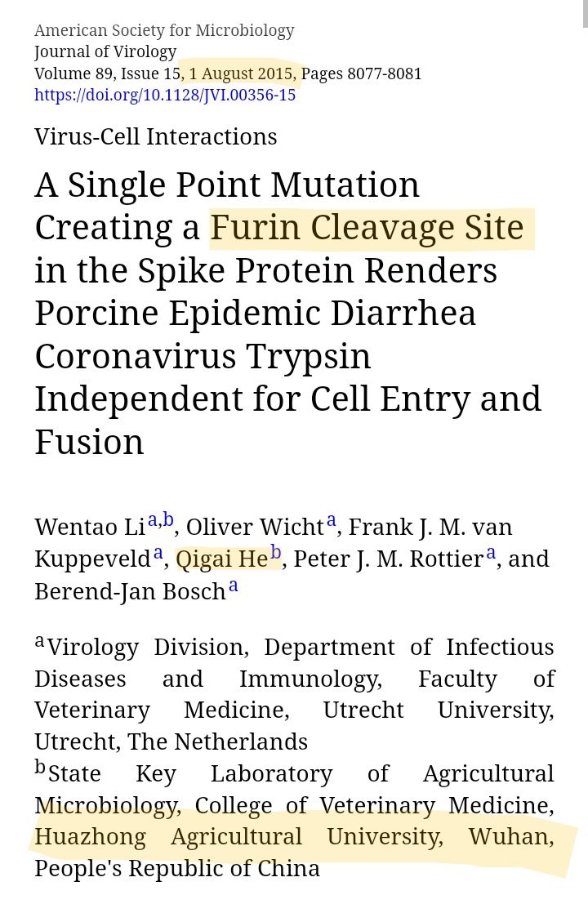Screen dimensions: 588x904
Task: Click the 'Pages 8077-8081' text
Action: (362, 73)
